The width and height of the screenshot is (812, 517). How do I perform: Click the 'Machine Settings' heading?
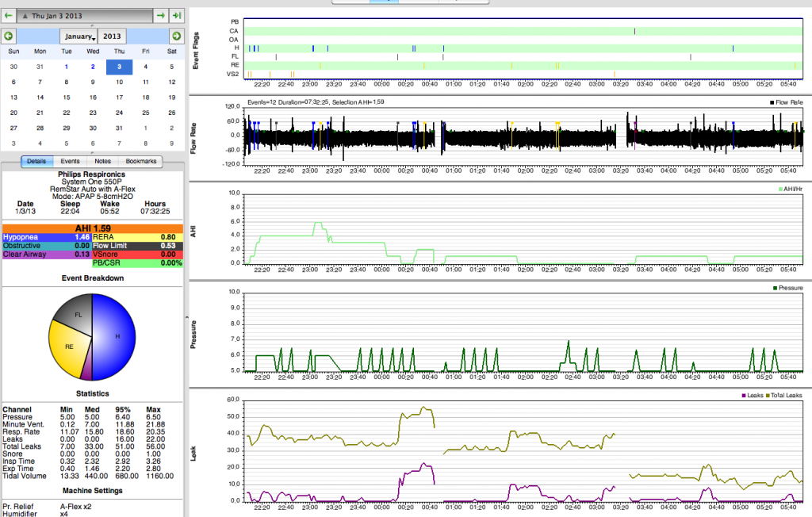click(93, 491)
